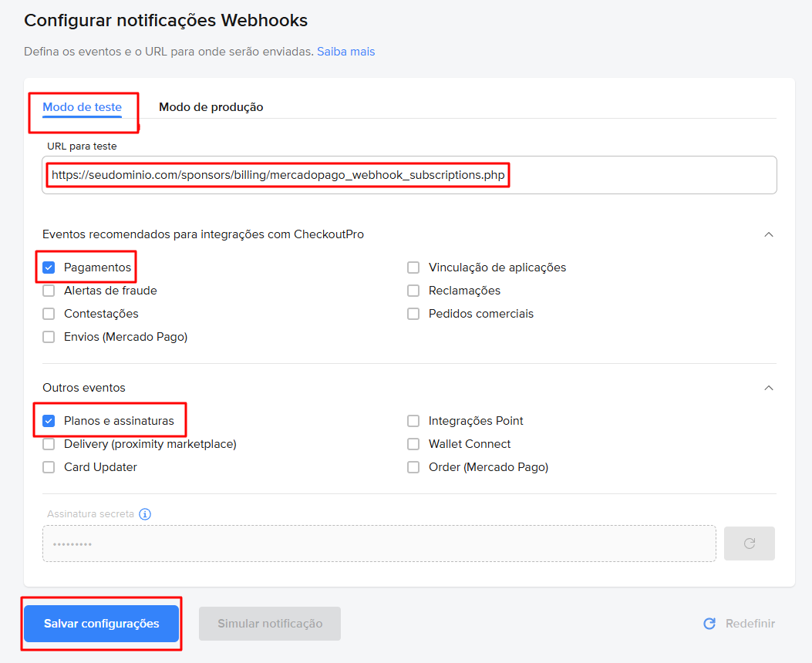The height and width of the screenshot is (663, 812).
Task: Enable the Alertas de fraude checkbox
Action: tap(49, 291)
